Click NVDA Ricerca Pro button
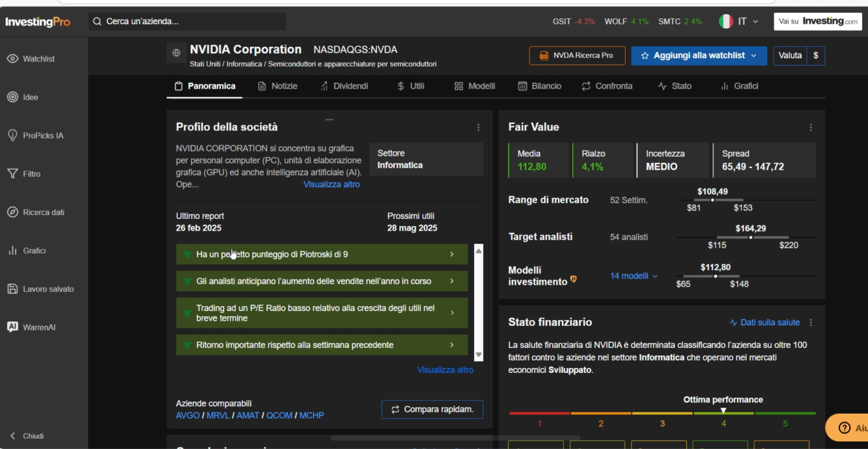Screen dimensions: 868x449 [577, 55]
